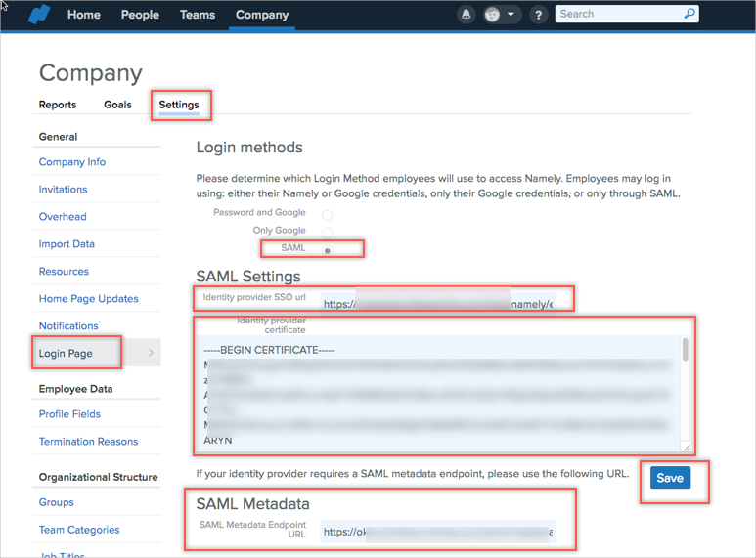Click the search magnifier icon

pyautogui.click(x=689, y=14)
